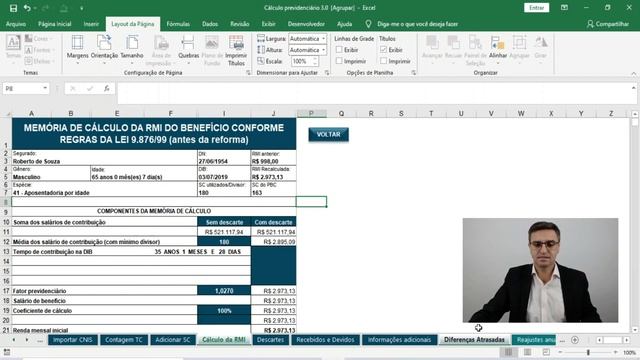This screenshot has width=640, height=360.
Task: Click the vertical scrollbar down arrow
Action: pos(635,330)
